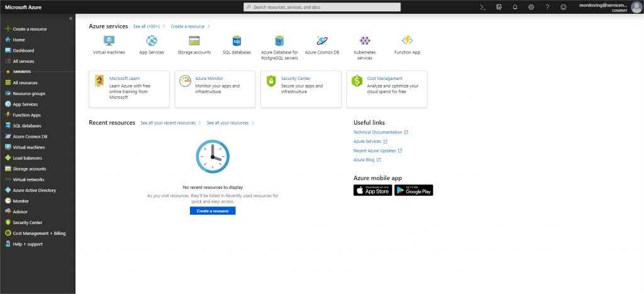Open Azure Cosmos DB service icon

pyautogui.click(x=322, y=40)
